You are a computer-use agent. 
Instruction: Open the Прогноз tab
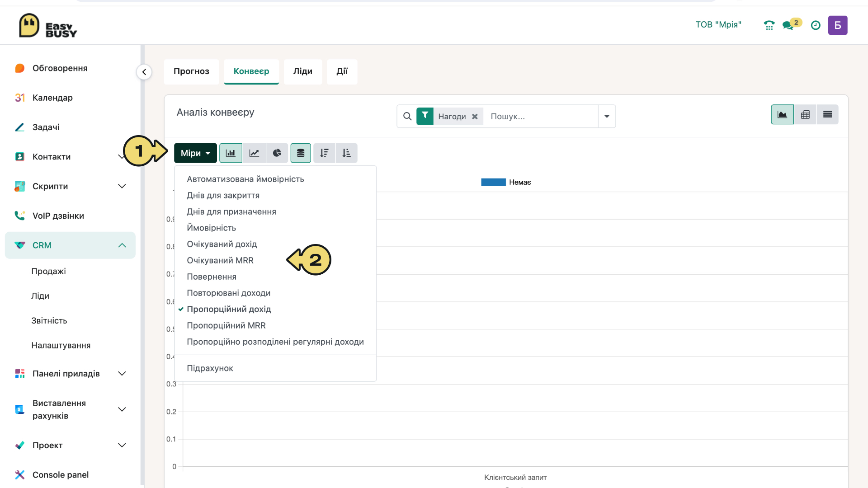tap(191, 71)
